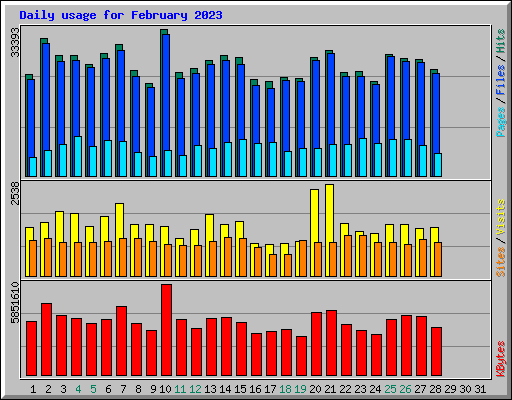Click the yellow visits bar for day 20
Viewport: 512px width, 400px height.
coord(314,216)
